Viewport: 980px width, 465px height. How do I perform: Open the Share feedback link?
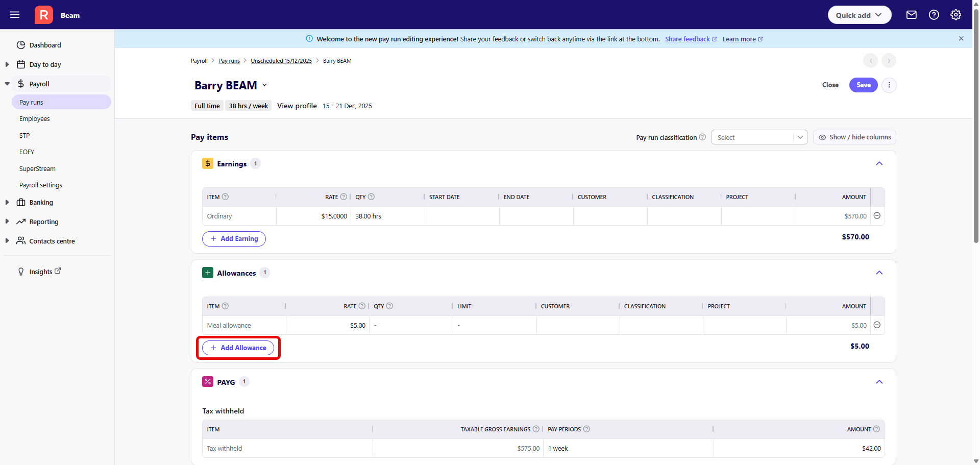click(x=691, y=39)
